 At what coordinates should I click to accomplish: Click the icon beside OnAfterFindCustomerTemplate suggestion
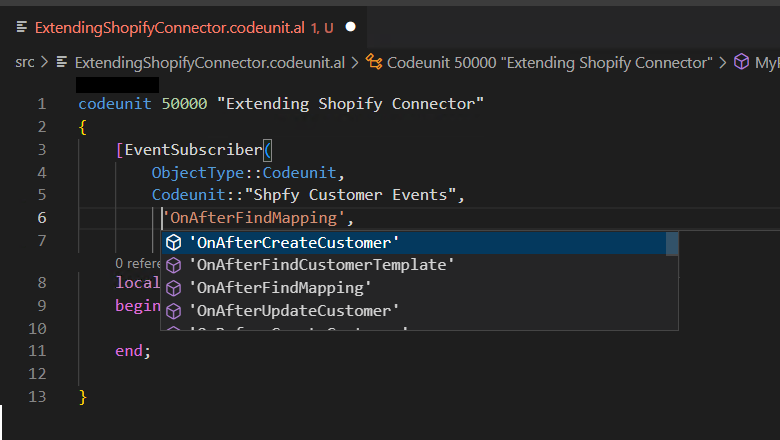point(174,265)
